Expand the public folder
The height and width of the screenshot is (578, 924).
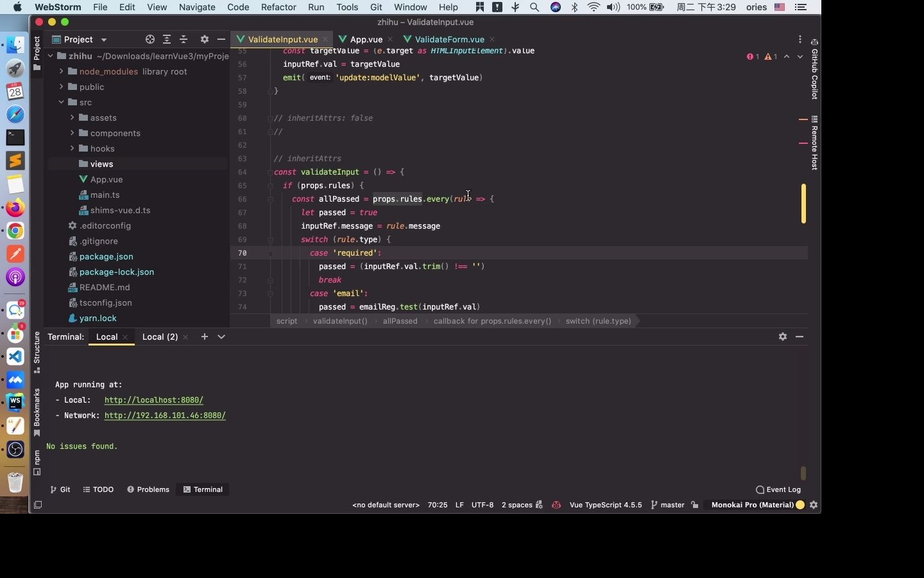tap(61, 87)
